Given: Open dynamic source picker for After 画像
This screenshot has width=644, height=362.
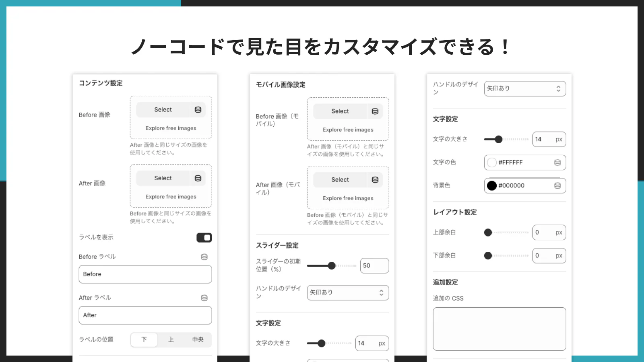Looking at the screenshot, I should pos(198,178).
